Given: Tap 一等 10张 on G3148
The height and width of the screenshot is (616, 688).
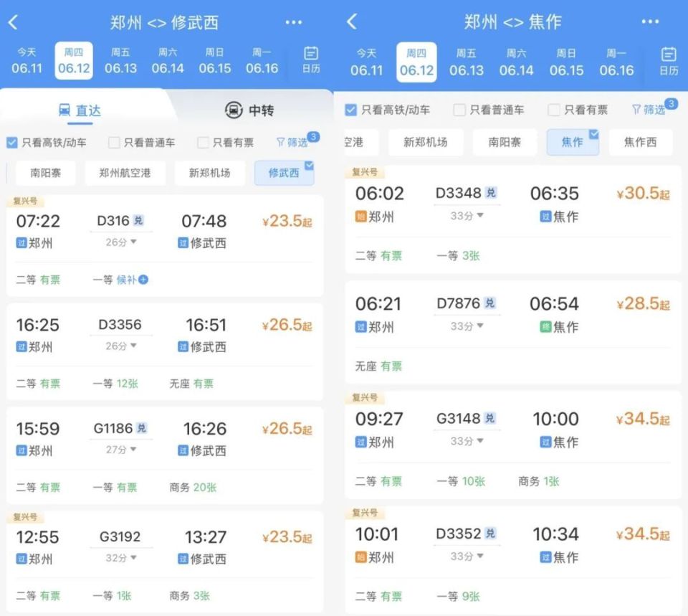Looking at the screenshot, I should click(x=461, y=481).
